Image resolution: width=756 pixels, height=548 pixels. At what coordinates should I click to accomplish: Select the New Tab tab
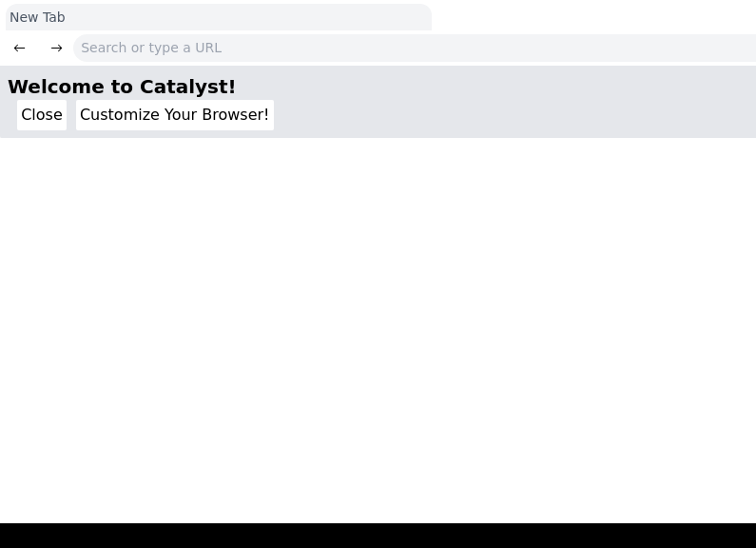click(x=219, y=17)
